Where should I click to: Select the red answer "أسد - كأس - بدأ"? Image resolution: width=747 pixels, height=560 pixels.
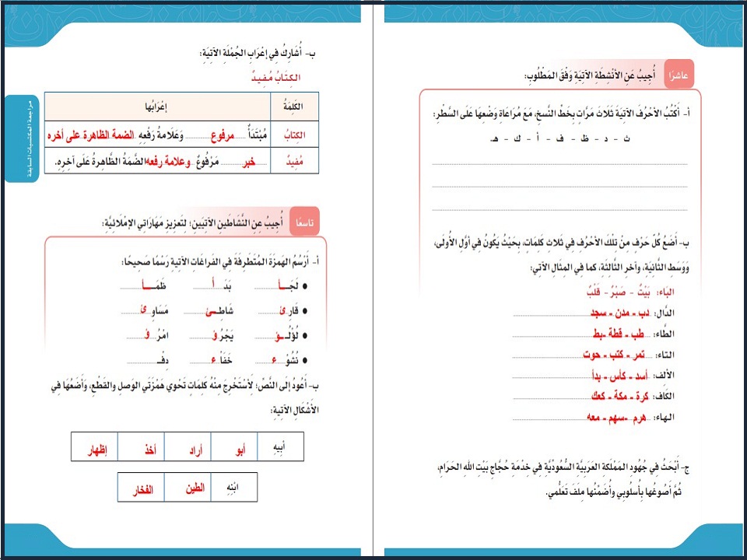pyautogui.click(x=620, y=376)
